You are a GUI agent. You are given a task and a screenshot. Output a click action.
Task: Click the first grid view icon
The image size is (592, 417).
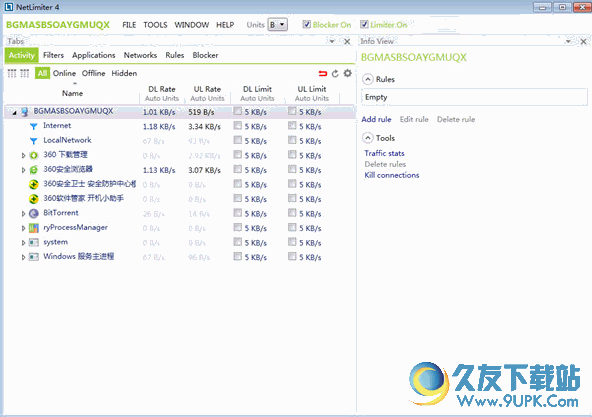(x=12, y=73)
